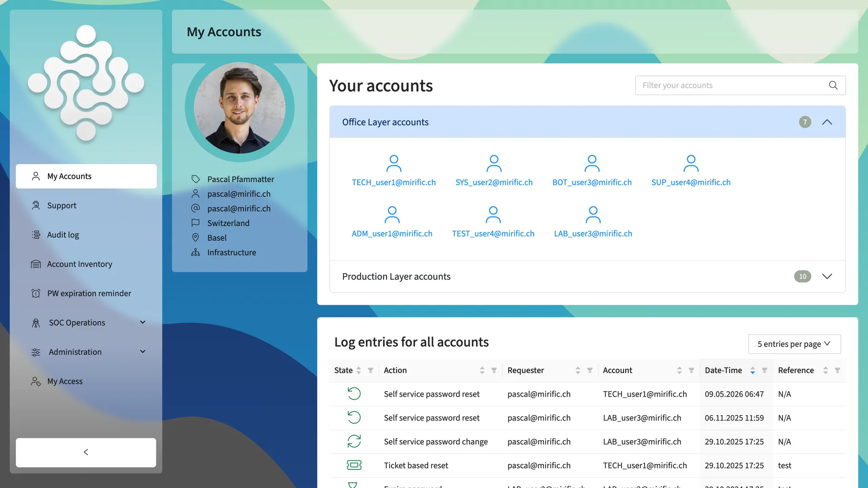Click the search magnifier icon in account filter
The image size is (868, 488).
pyautogui.click(x=833, y=85)
